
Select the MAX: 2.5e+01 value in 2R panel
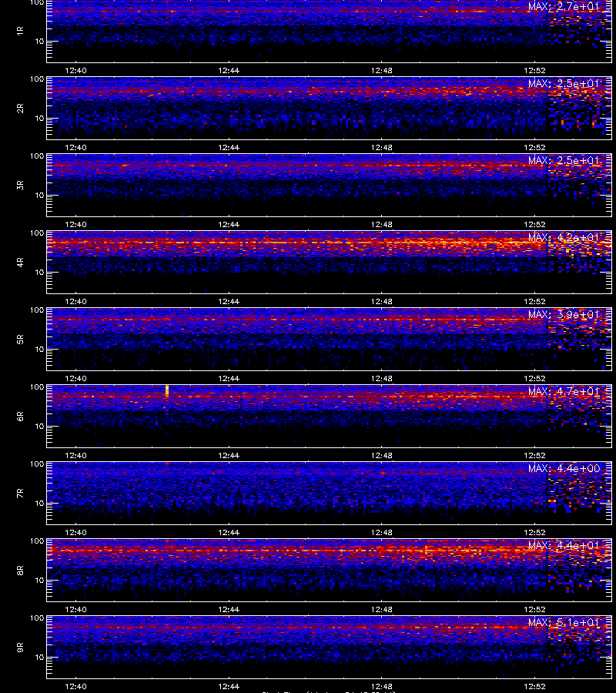point(564,83)
